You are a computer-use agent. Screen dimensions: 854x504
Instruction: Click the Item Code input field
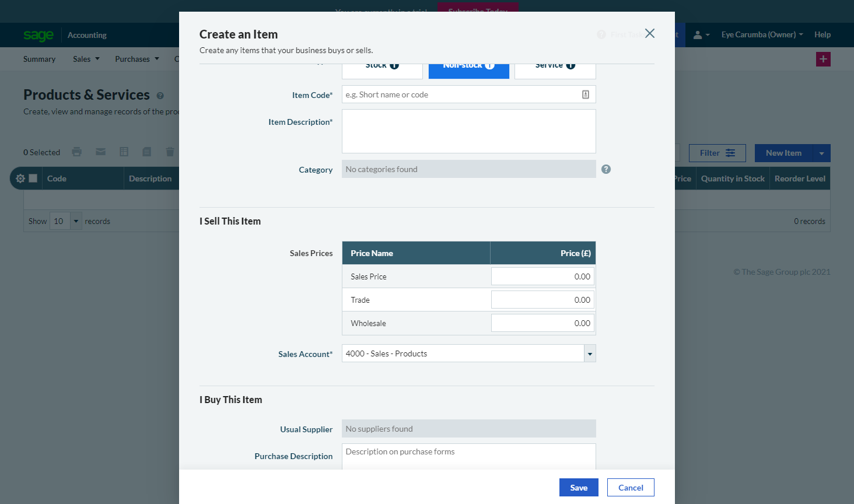click(x=461, y=94)
